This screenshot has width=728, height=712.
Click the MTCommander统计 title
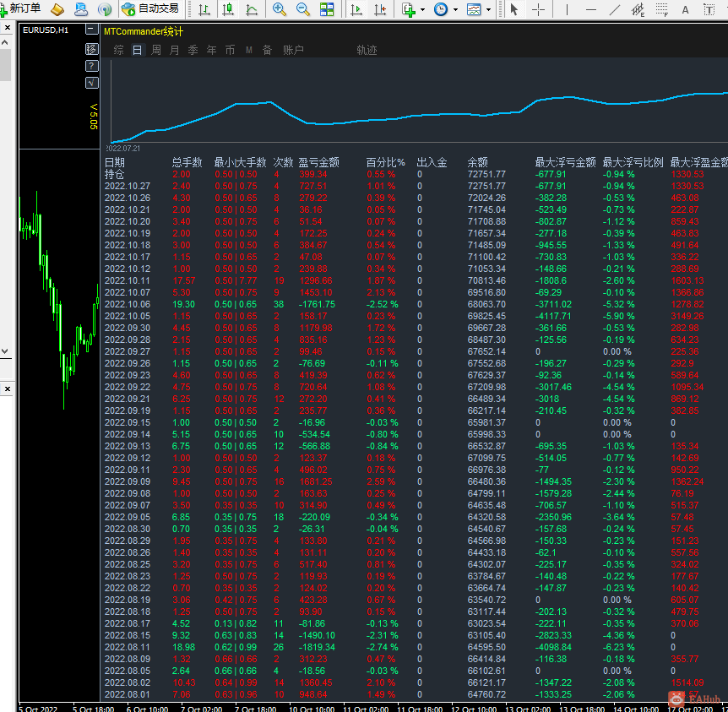pos(144,31)
